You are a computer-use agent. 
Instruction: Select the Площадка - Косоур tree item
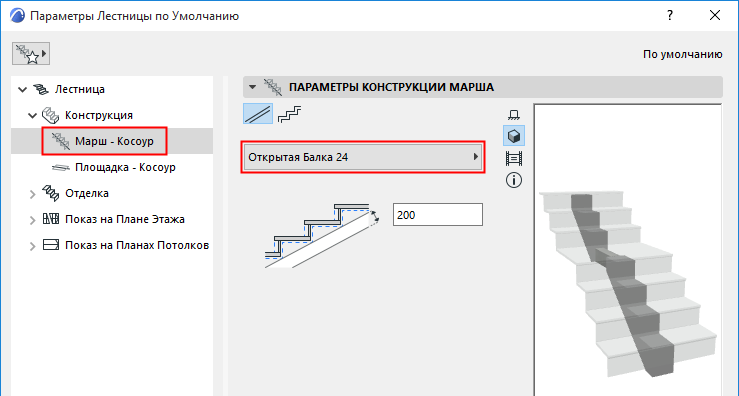click(112, 167)
